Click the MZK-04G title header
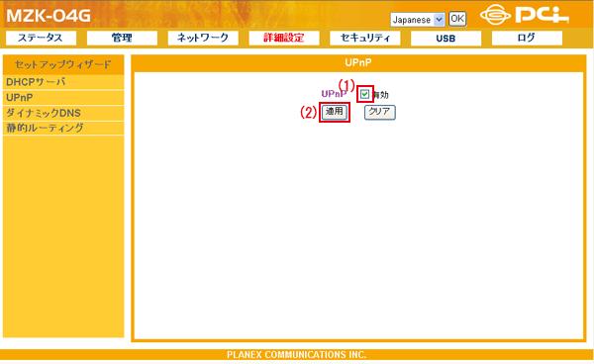Image resolution: width=594 pixels, height=364 pixels. coord(49,16)
